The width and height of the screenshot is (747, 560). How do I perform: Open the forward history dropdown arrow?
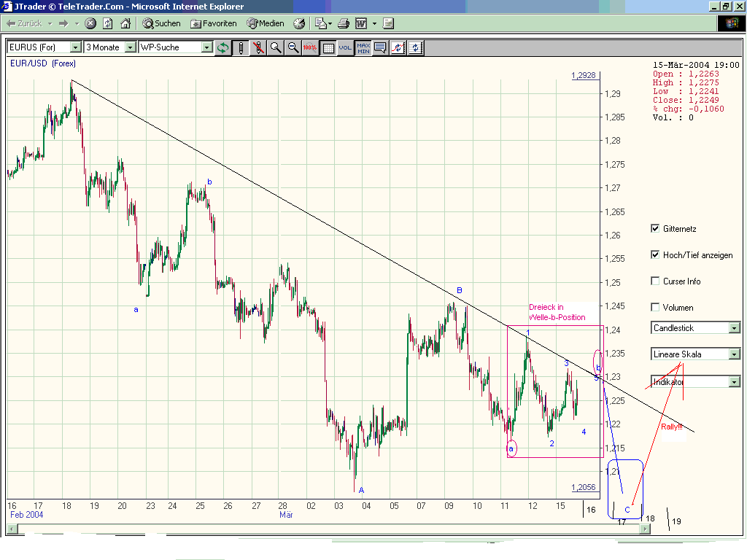[x=77, y=23]
